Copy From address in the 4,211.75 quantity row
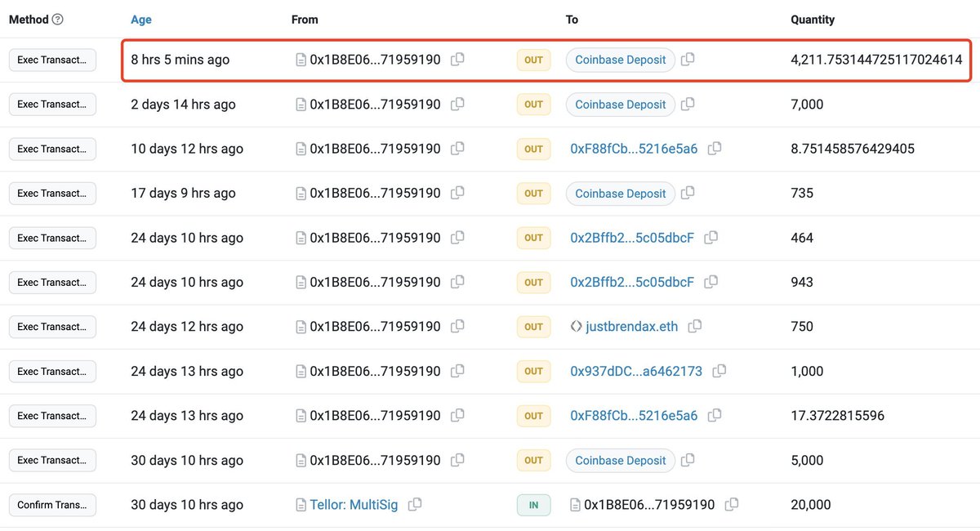The image size is (980, 531). tap(457, 60)
